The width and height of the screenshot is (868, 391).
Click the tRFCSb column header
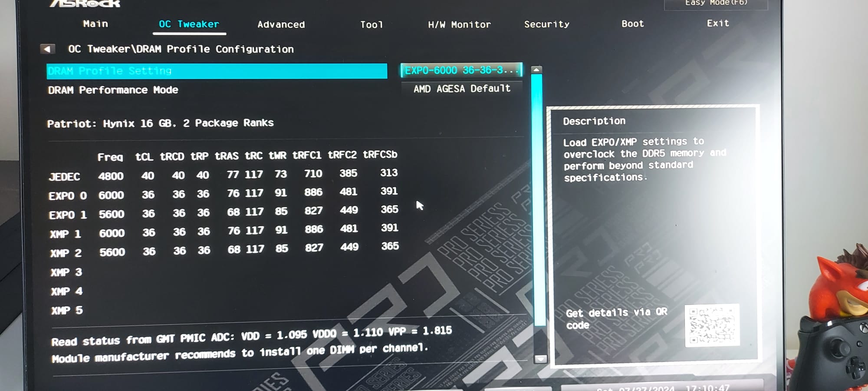(x=380, y=154)
